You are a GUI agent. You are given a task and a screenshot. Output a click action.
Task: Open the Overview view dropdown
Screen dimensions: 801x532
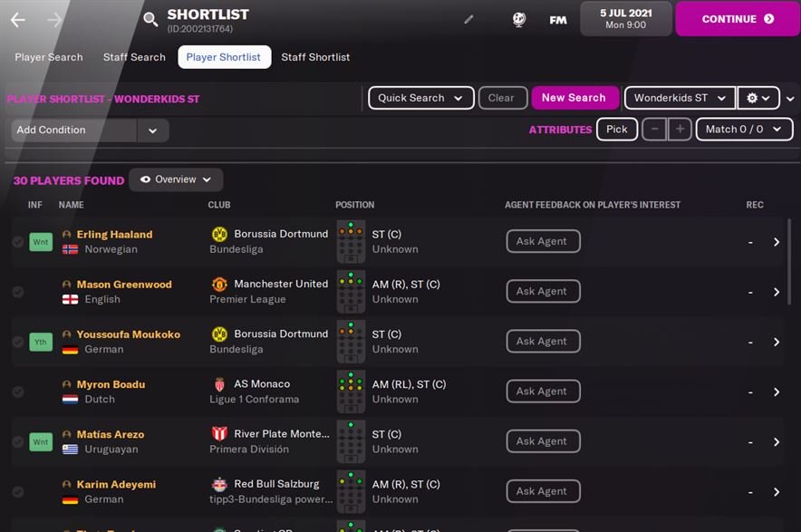click(x=176, y=179)
